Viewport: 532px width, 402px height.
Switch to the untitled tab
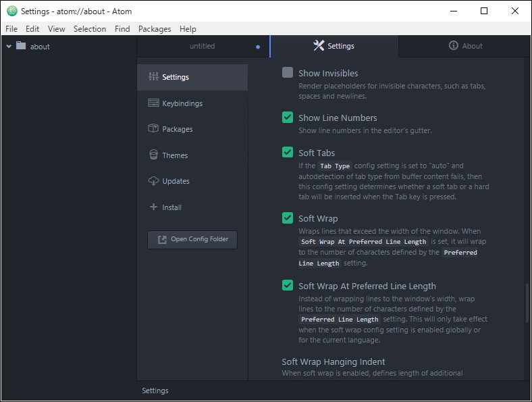click(202, 46)
